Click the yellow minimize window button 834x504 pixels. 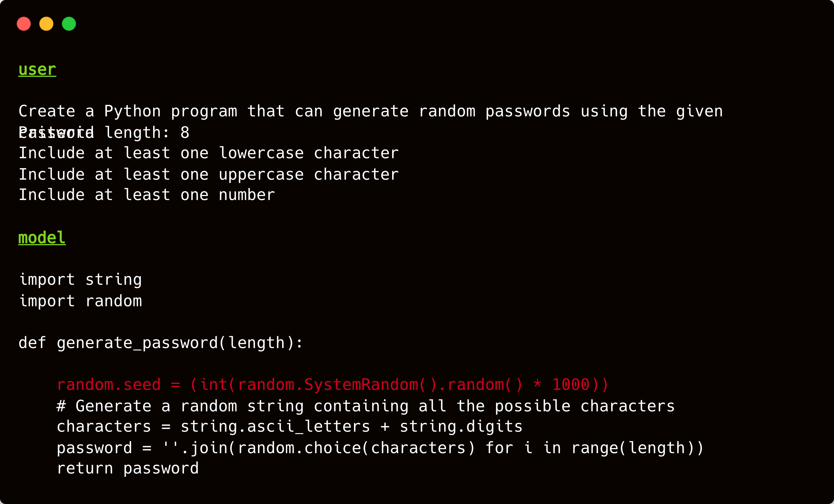point(46,24)
